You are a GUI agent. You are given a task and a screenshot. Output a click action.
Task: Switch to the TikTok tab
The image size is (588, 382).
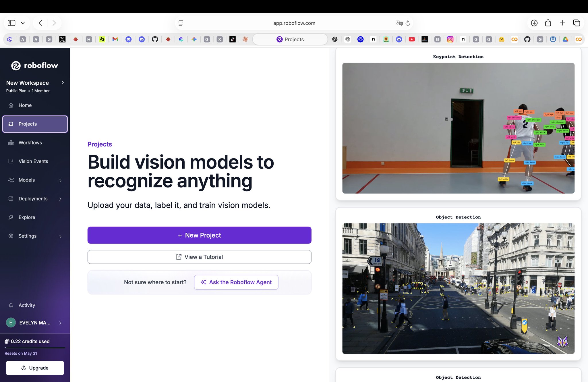(x=233, y=39)
